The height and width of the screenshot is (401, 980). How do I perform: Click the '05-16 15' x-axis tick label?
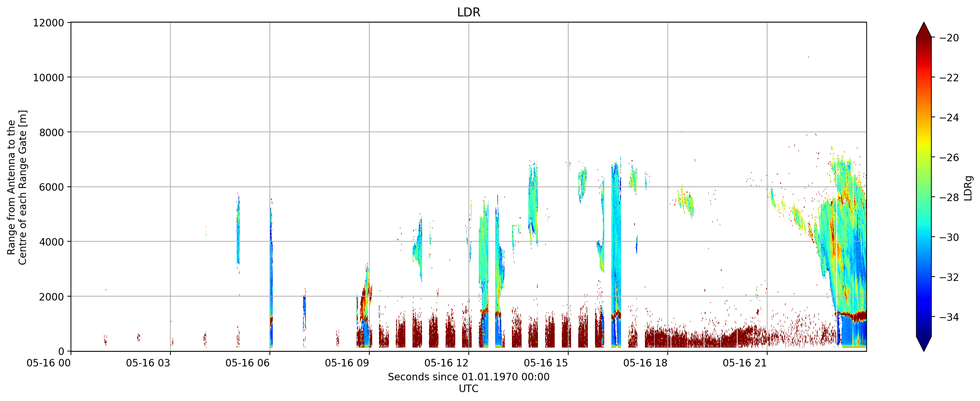pos(546,363)
